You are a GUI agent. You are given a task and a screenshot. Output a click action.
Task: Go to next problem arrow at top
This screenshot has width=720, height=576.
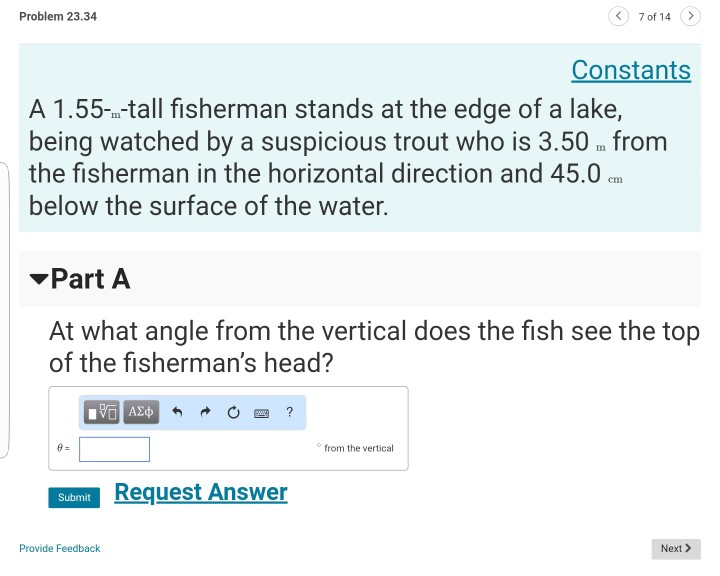pos(690,16)
